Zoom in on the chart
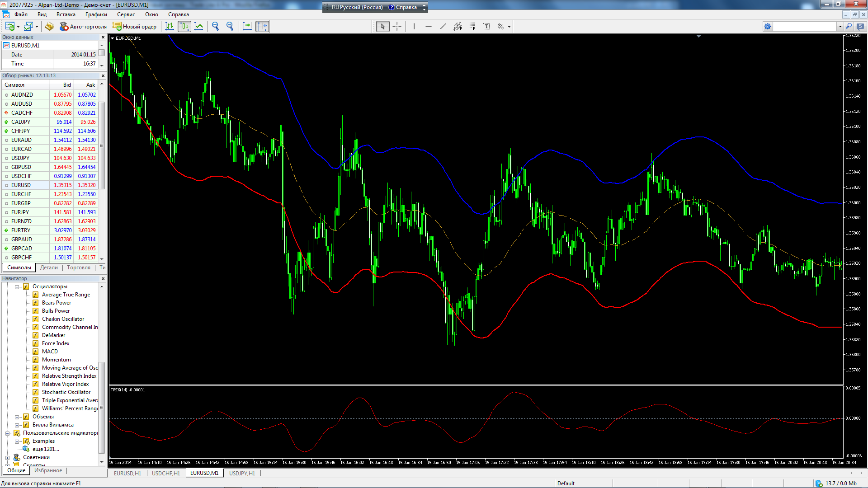Screen dimensions: 868x488 tap(216, 26)
